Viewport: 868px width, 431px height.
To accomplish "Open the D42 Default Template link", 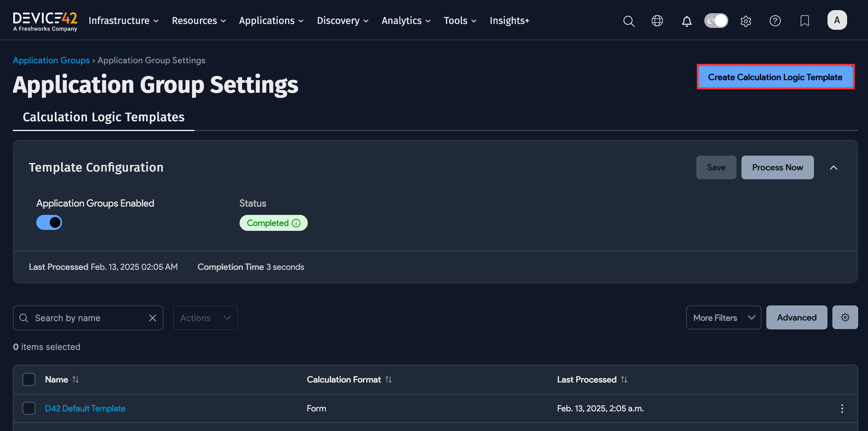I will click(85, 408).
